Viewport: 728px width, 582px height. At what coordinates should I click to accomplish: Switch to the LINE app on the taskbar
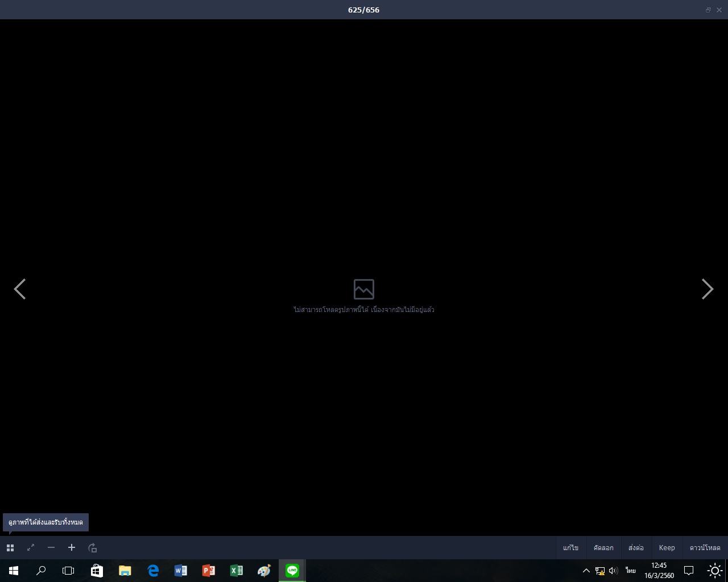click(292, 571)
